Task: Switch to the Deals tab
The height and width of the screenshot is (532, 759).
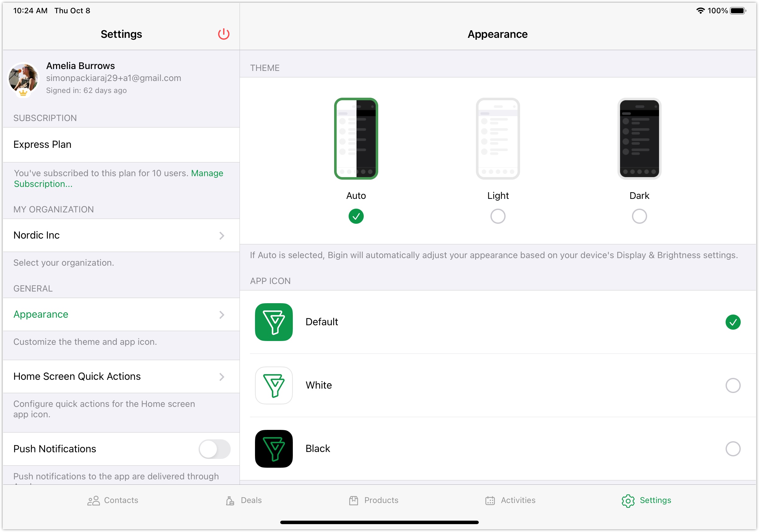Action: click(x=244, y=500)
